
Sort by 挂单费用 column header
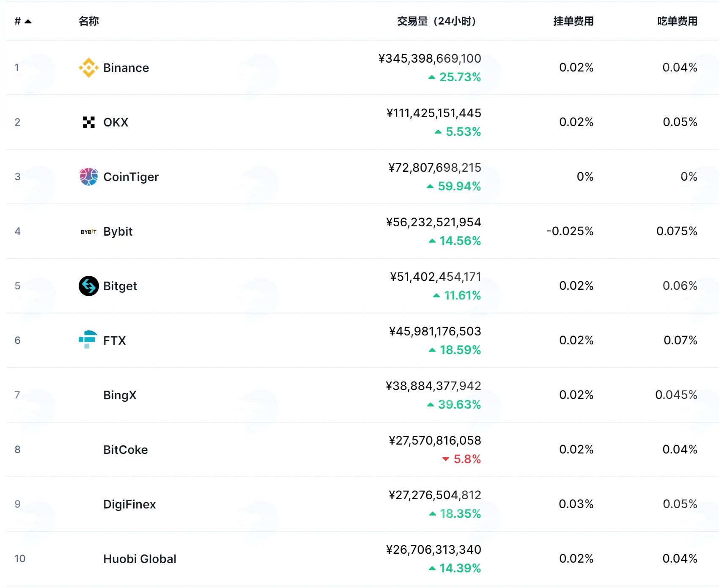click(574, 21)
